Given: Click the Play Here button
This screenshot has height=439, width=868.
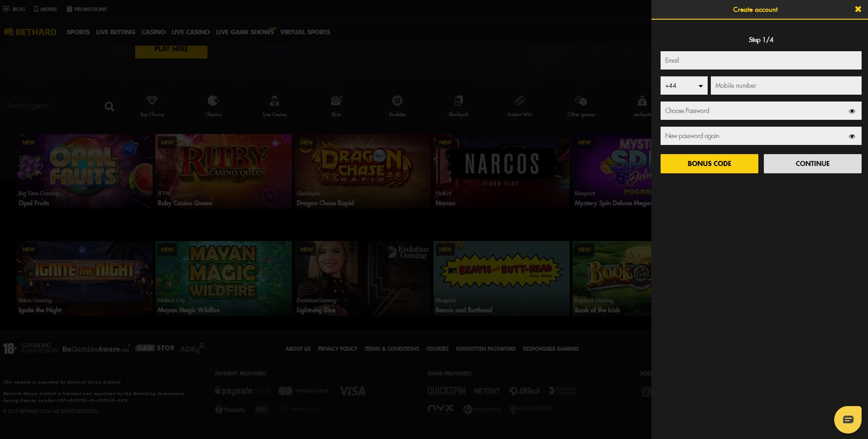Looking at the screenshot, I should (x=171, y=51).
